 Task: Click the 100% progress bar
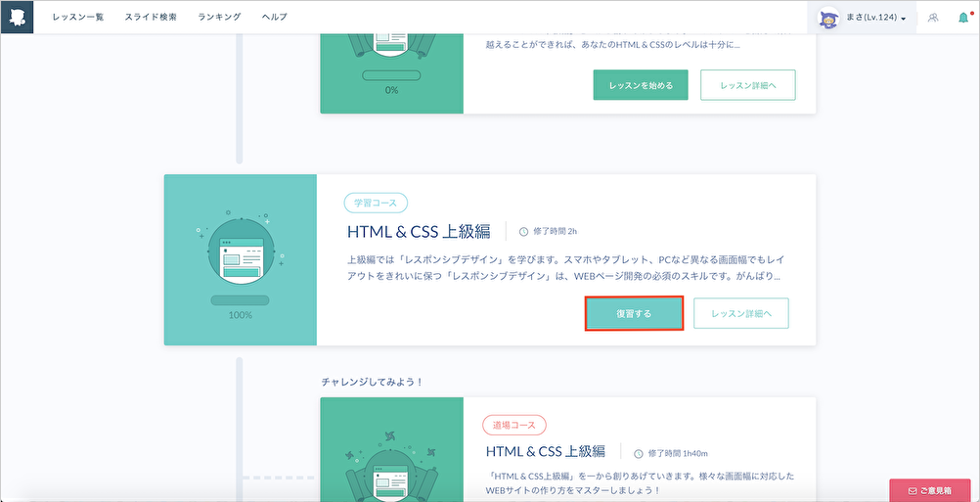tap(240, 300)
